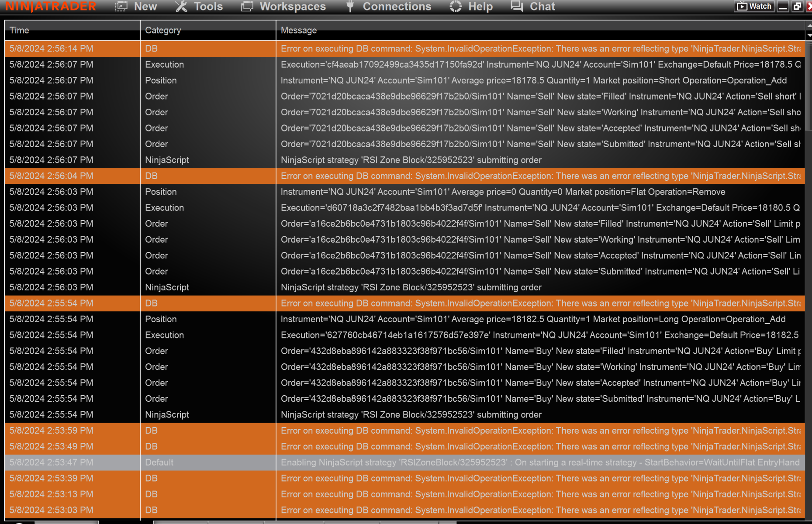The width and height of the screenshot is (812, 524).
Task: Select the Execution '627760cb46714eb1...' message
Action: (x=540, y=335)
